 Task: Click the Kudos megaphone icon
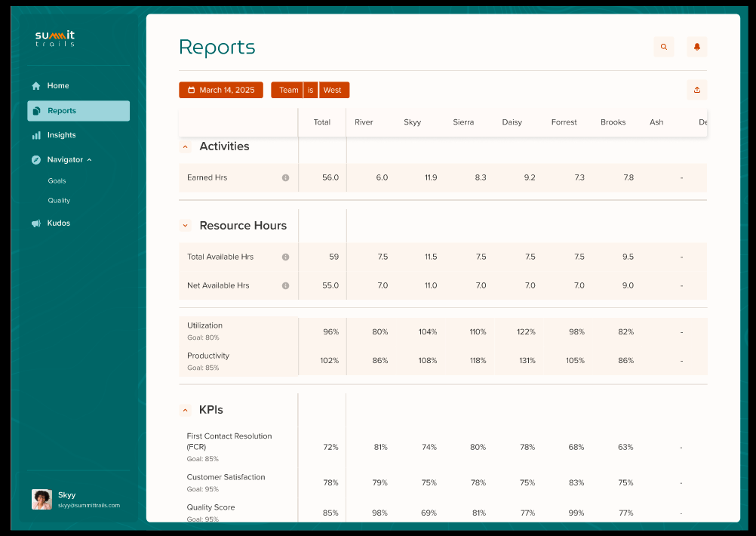[36, 223]
